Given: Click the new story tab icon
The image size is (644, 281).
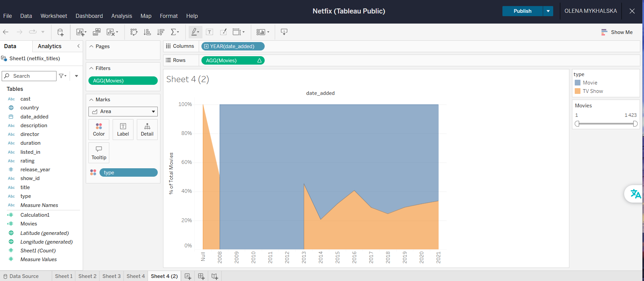Looking at the screenshot, I should pyautogui.click(x=215, y=276).
